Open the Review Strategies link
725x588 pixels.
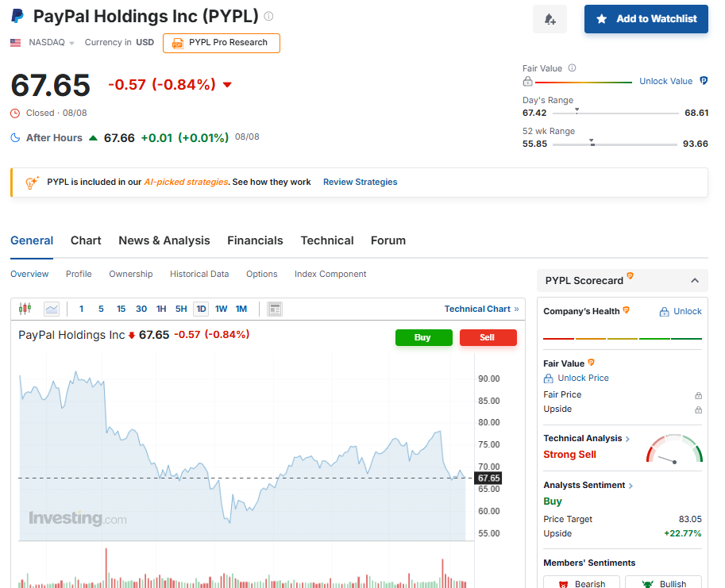(361, 182)
